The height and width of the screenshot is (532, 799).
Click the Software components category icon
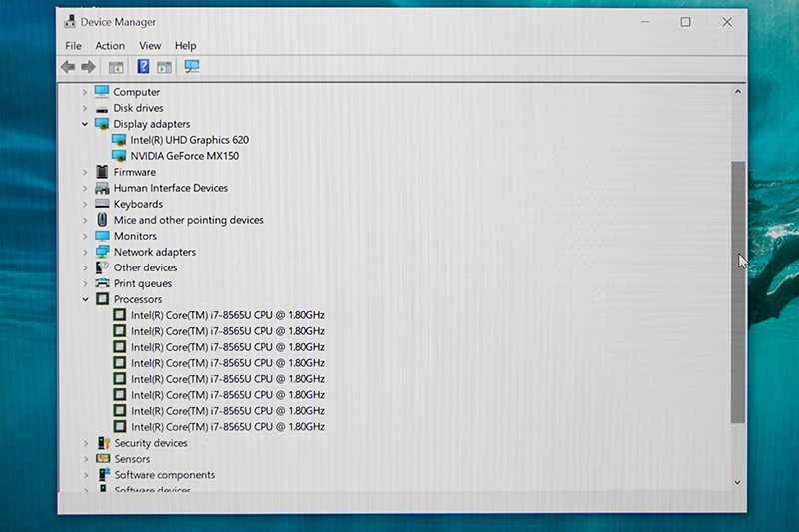pyautogui.click(x=104, y=474)
